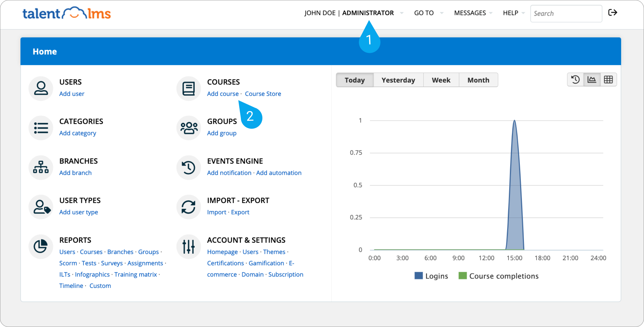
Task: Select the Month time range tab
Action: tap(478, 80)
